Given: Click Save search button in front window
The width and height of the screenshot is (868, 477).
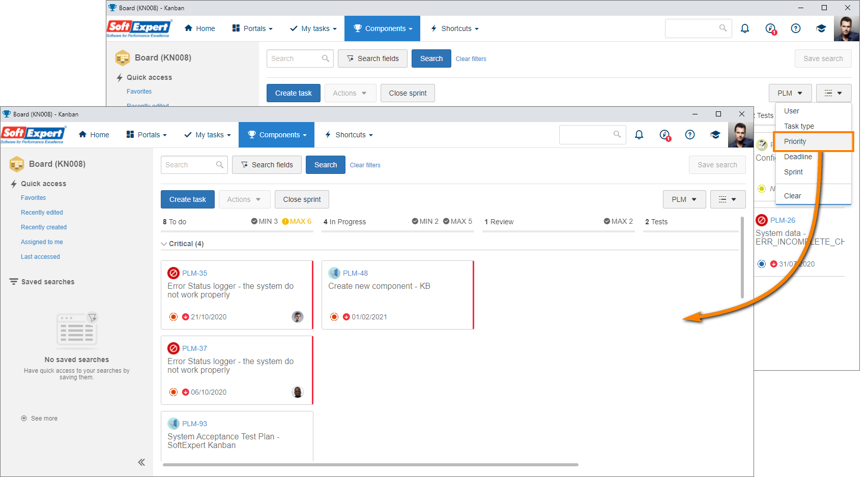Looking at the screenshot, I should click(717, 165).
